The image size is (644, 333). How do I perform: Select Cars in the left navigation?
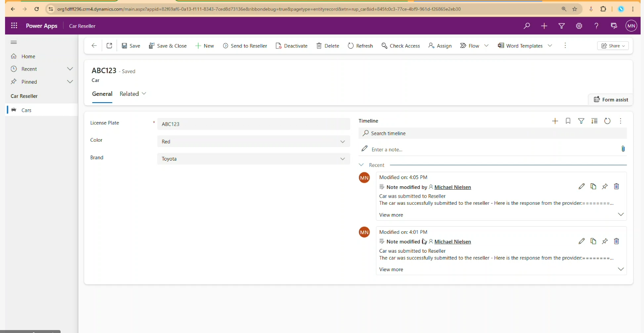coord(27,110)
